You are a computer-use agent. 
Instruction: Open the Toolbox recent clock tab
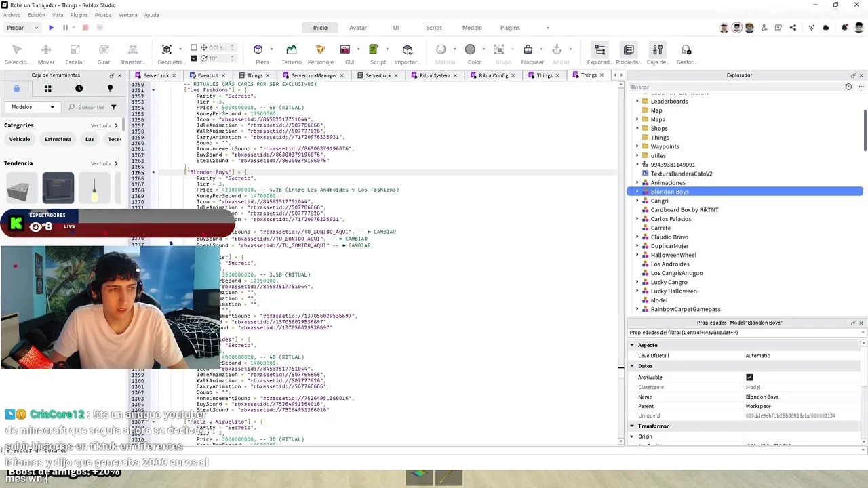pos(79,89)
